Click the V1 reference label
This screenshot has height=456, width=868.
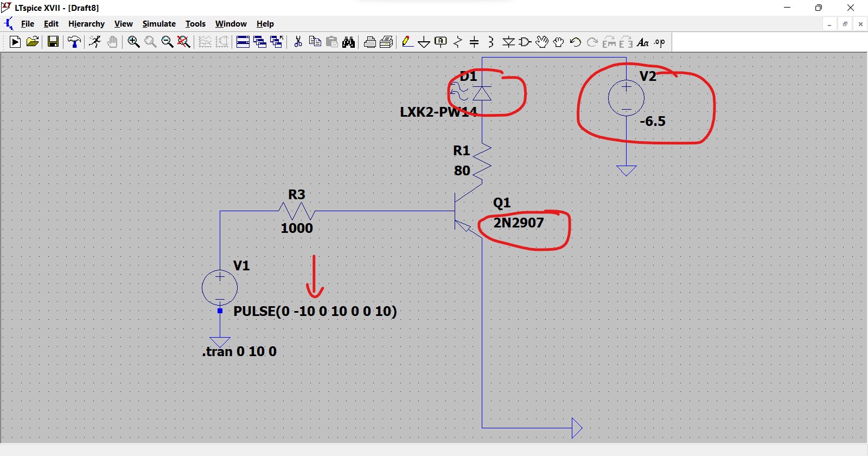[x=241, y=265]
